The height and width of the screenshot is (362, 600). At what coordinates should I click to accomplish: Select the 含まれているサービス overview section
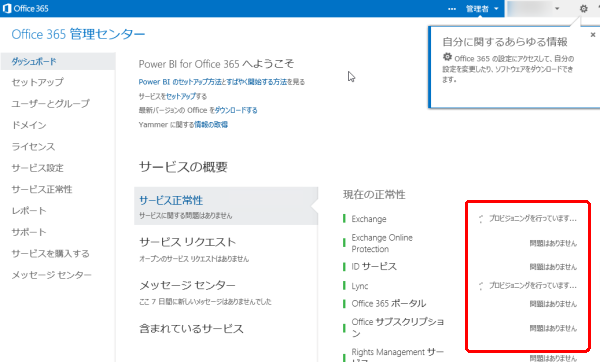point(191,329)
